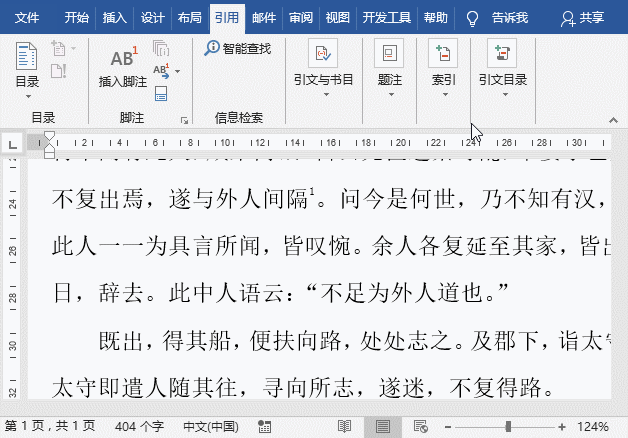Image resolution: width=628 pixels, height=438 pixels.
Task: Click the 索引 index icon
Action: pos(443,53)
